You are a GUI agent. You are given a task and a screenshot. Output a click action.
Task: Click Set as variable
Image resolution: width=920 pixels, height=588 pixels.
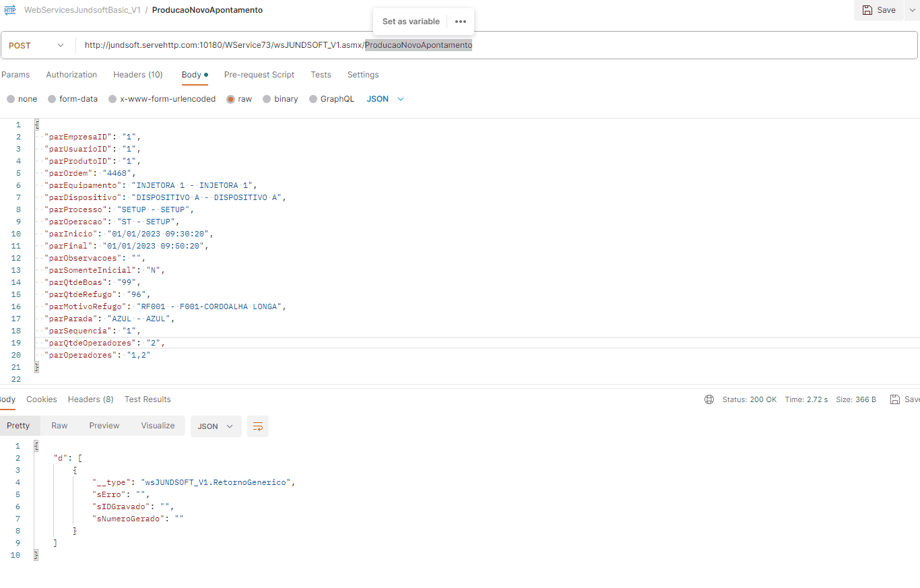411,22
